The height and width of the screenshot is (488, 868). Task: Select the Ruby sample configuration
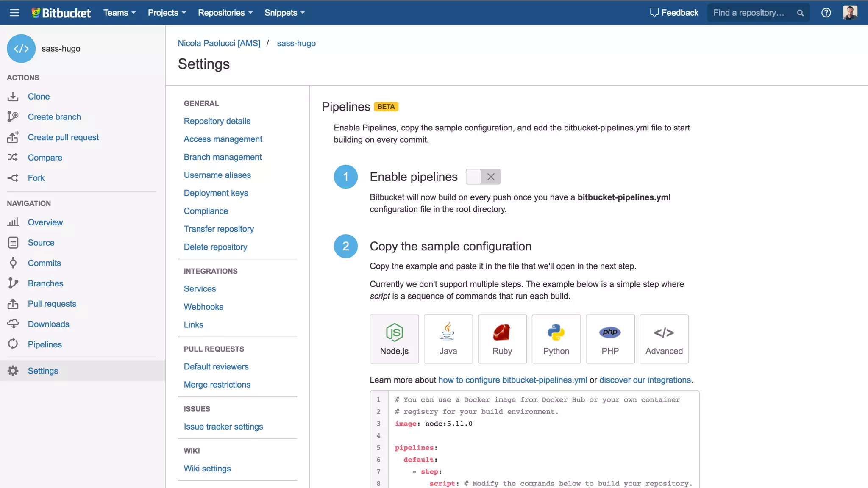pos(502,339)
